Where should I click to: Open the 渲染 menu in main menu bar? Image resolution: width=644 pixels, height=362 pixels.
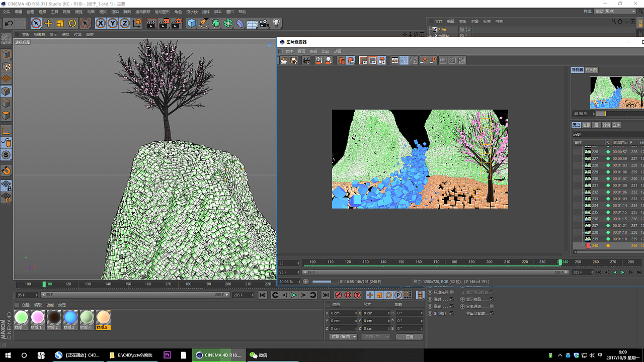click(x=115, y=12)
